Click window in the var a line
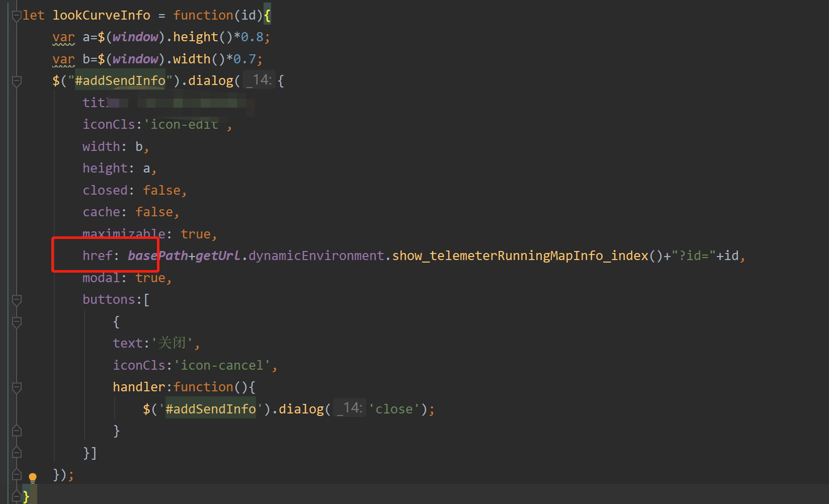The width and height of the screenshot is (829, 504). (135, 37)
